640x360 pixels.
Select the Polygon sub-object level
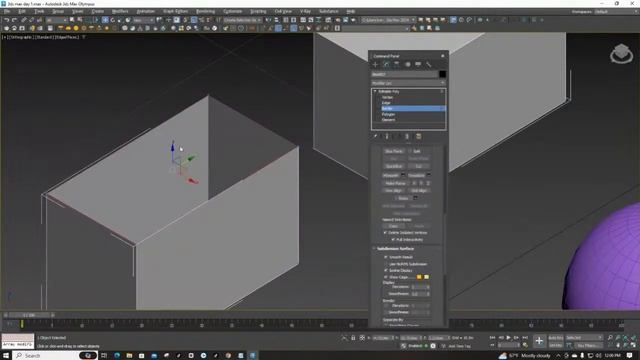[x=388, y=114]
